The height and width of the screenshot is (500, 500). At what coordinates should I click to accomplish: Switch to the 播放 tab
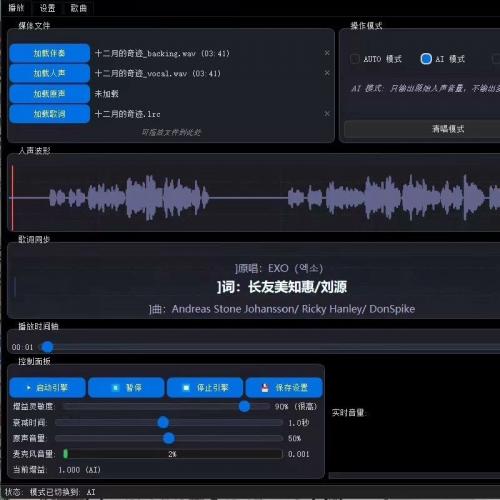point(16,8)
